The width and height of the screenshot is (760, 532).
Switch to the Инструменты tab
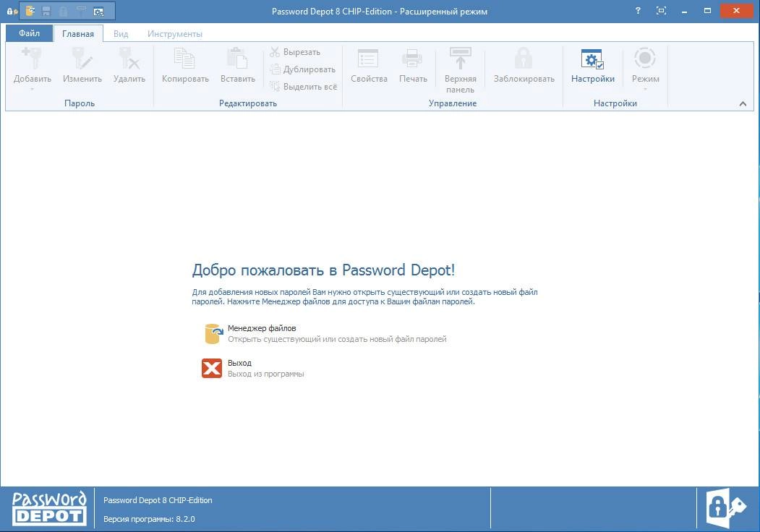[x=175, y=34]
